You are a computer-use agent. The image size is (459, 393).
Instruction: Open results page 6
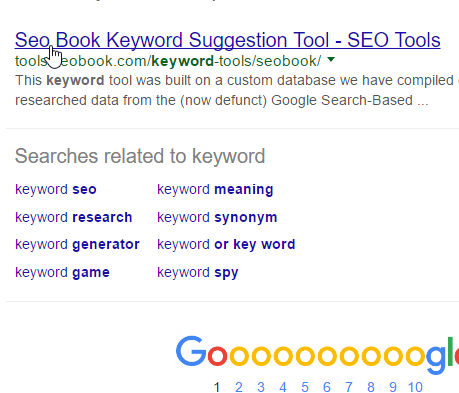pyautogui.click(x=327, y=387)
